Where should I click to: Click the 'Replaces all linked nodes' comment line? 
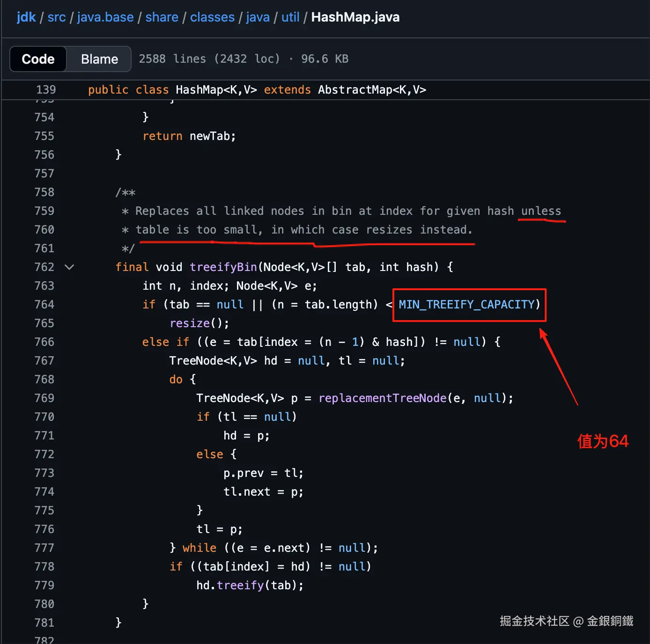(x=341, y=211)
